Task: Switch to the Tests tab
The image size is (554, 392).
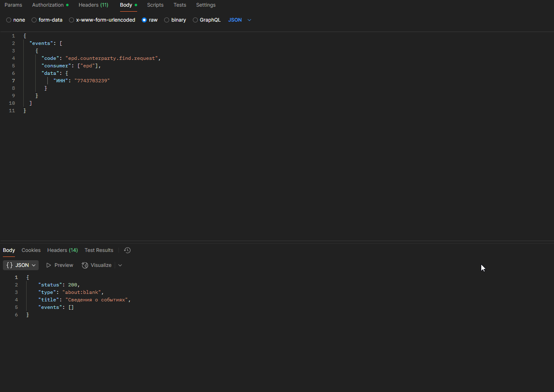Action: pos(180,5)
